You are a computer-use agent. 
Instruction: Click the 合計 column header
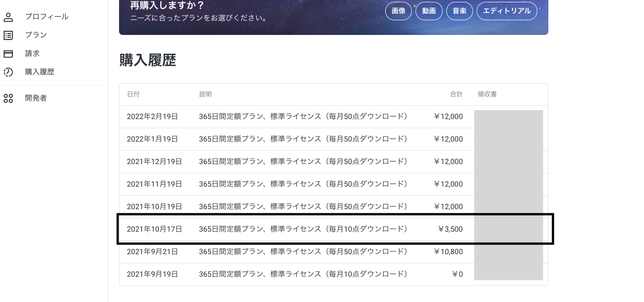(456, 94)
